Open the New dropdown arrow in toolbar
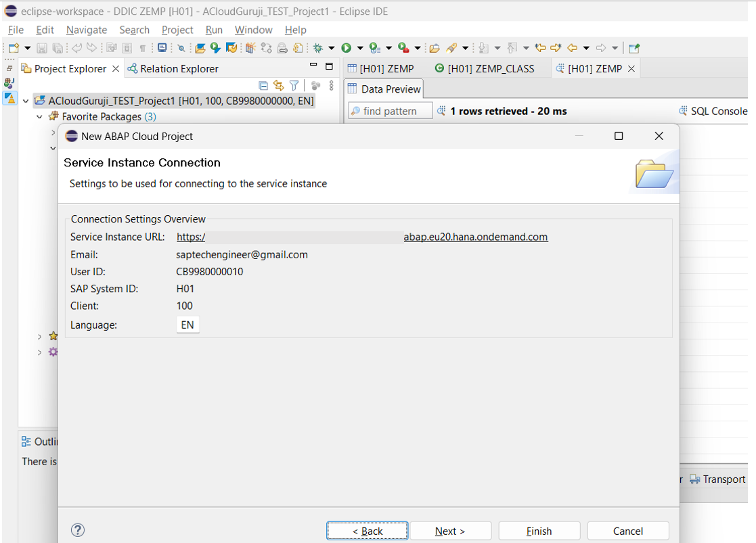 27,48
